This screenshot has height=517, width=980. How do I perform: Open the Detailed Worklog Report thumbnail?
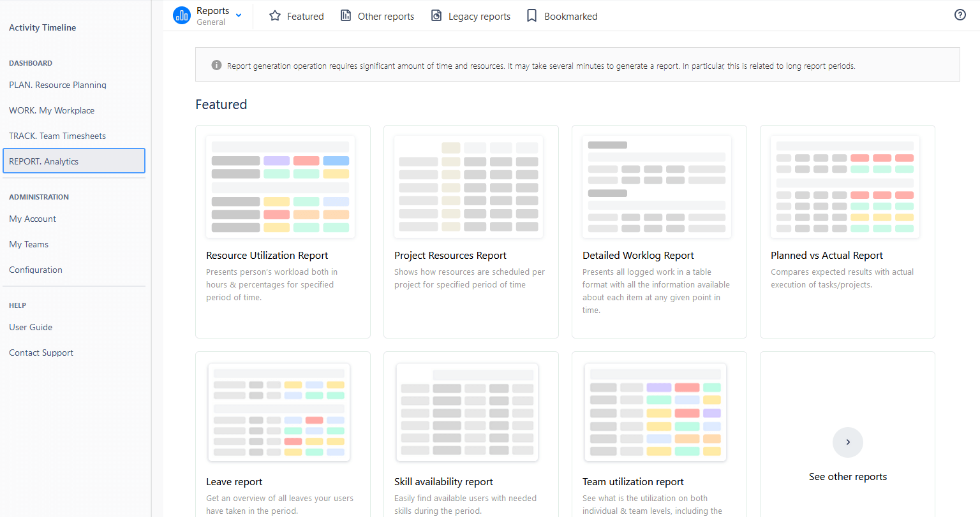(657, 187)
